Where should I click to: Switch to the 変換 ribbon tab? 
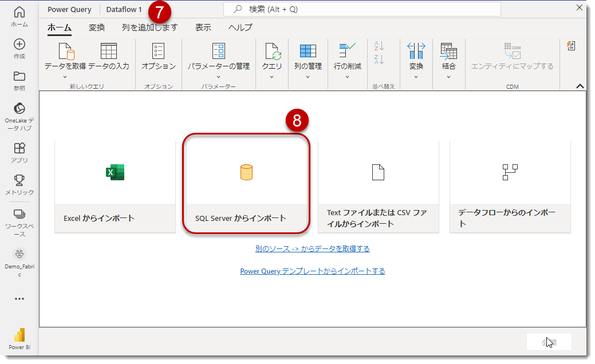97,27
